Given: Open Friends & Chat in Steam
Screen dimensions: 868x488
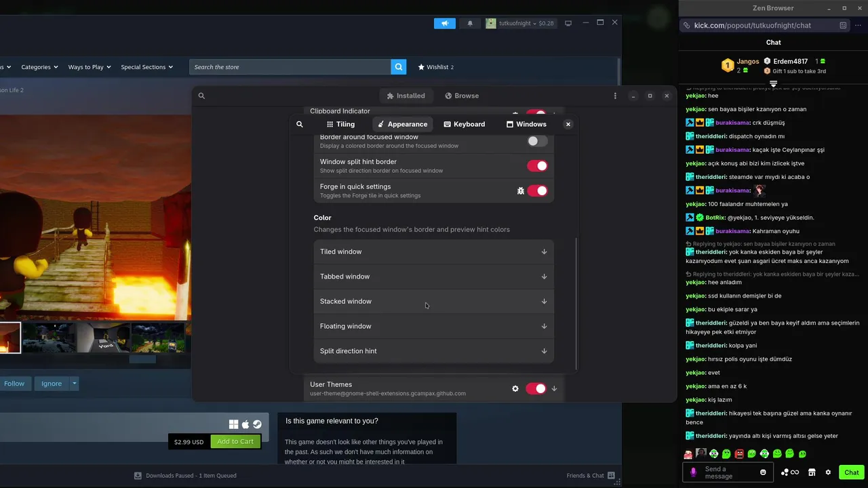Looking at the screenshot, I should [591, 476].
